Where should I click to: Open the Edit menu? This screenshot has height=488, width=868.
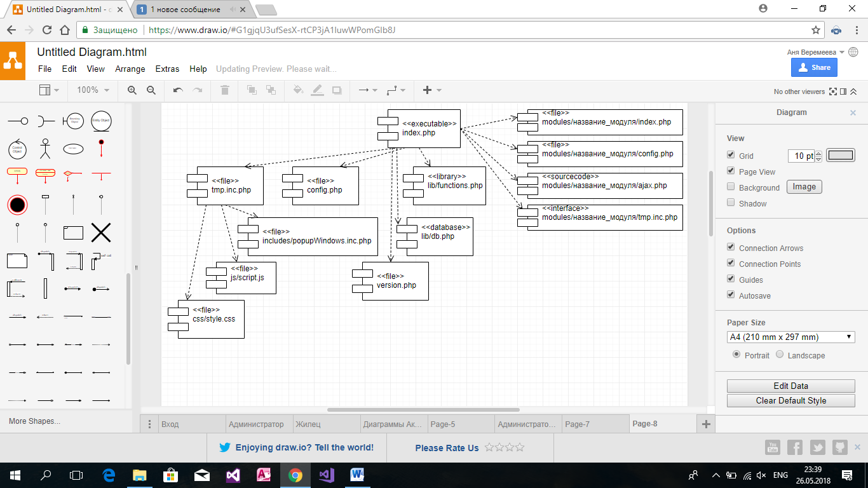pos(69,69)
